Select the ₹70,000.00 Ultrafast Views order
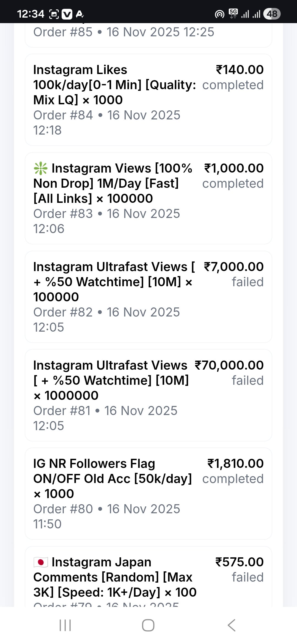This screenshot has width=297, height=644. pyautogui.click(x=148, y=395)
